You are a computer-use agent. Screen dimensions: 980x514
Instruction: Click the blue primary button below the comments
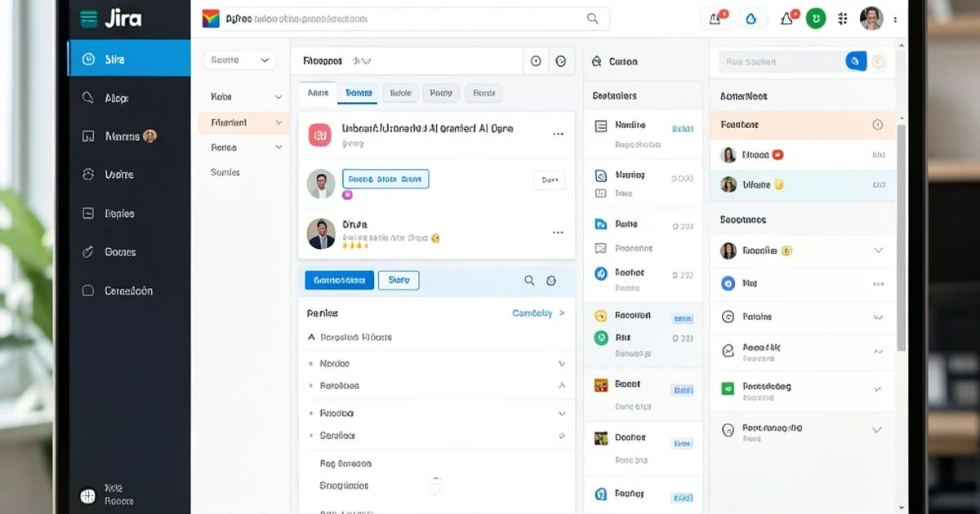[x=339, y=280]
